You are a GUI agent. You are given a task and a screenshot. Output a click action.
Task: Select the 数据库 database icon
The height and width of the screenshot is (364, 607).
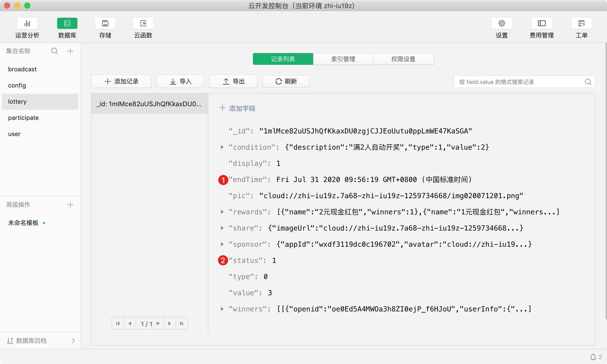(x=67, y=23)
